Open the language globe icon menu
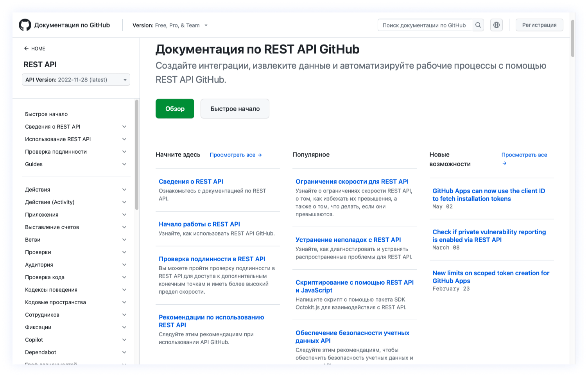Image resolution: width=588 pixels, height=377 pixels. point(497,25)
